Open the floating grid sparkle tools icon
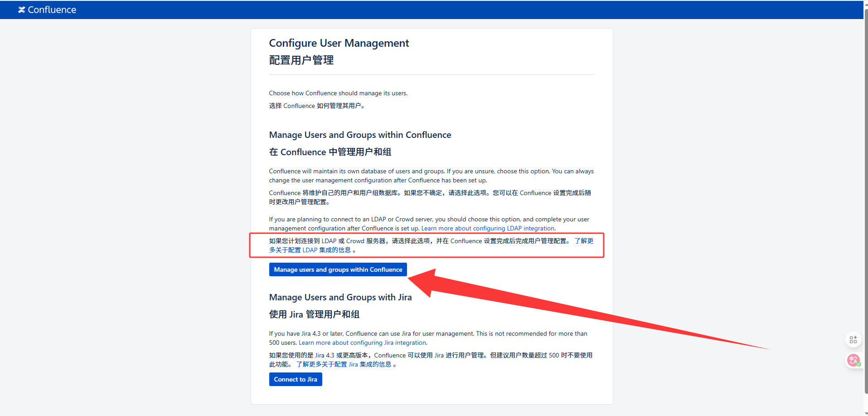The height and width of the screenshot is (416, 868). 853,339
